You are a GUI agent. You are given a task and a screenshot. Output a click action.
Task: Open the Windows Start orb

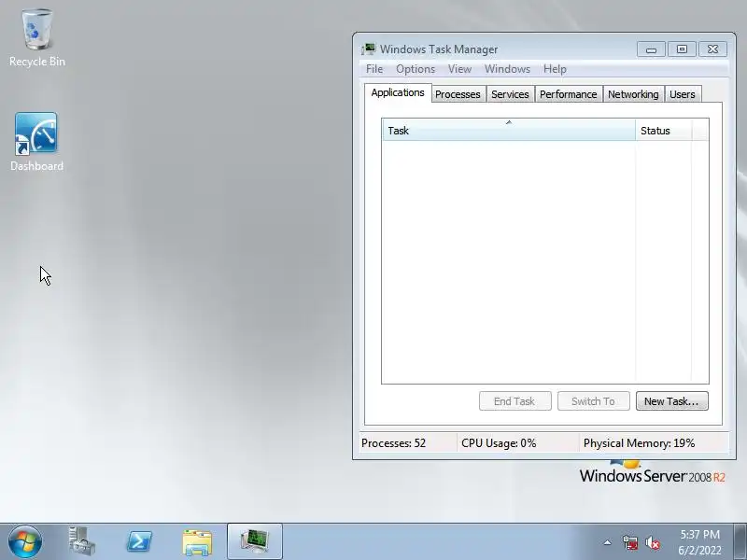25,541
